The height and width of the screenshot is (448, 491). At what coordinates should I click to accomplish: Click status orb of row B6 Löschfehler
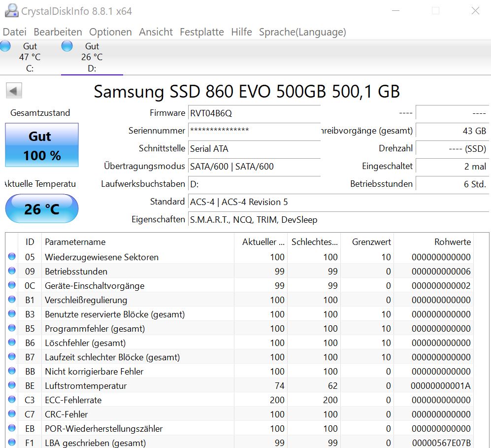12,342
